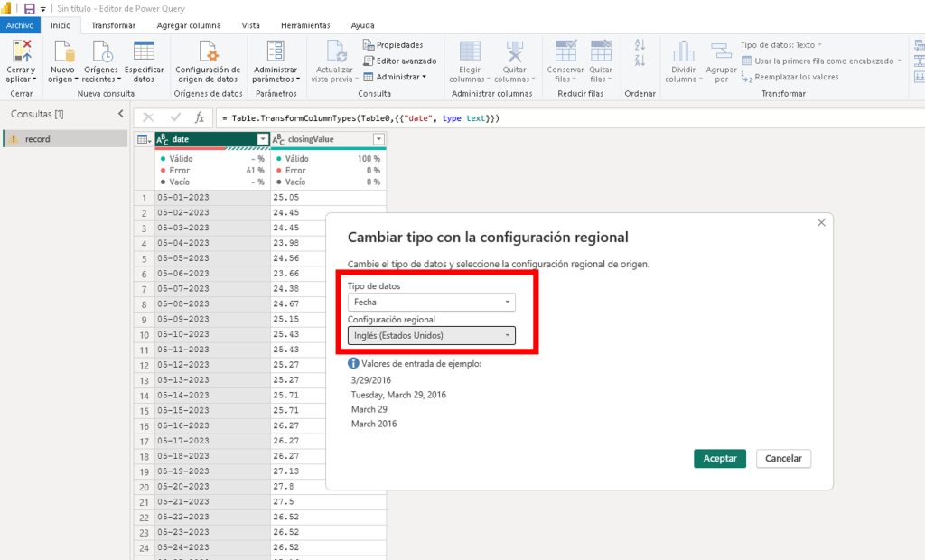The image size is (925, 560).
Task: Switch to the Transformar tab
Action: tap(113, 25)
